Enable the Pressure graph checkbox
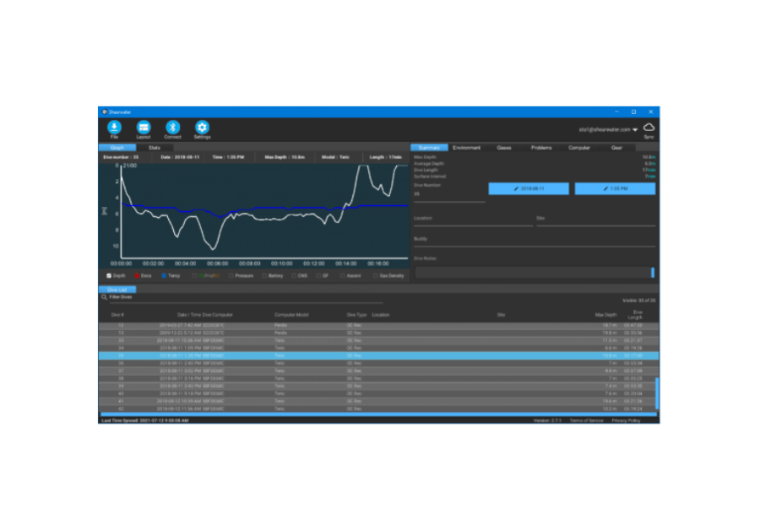 pyautogui.click(x=231, y=275)
